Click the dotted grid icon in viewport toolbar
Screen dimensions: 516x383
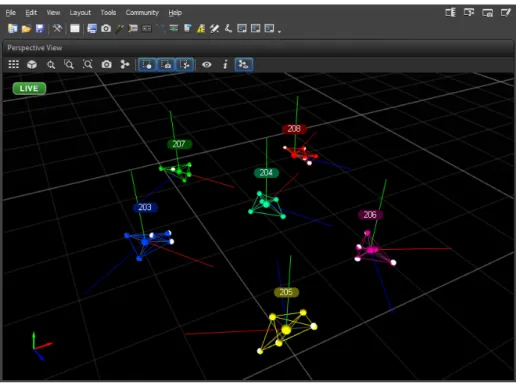(14, 64)
